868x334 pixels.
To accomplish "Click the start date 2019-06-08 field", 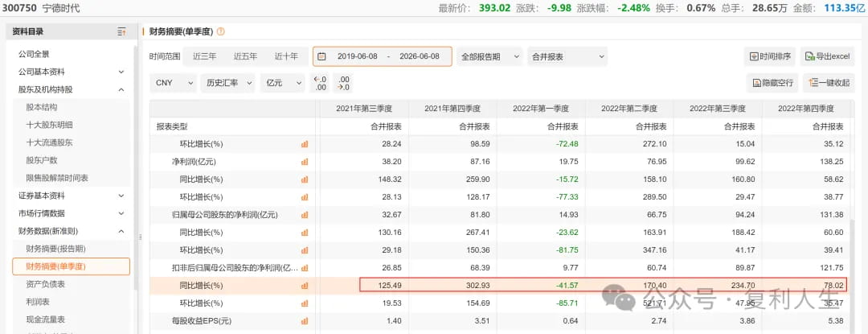I will point(358,56).
